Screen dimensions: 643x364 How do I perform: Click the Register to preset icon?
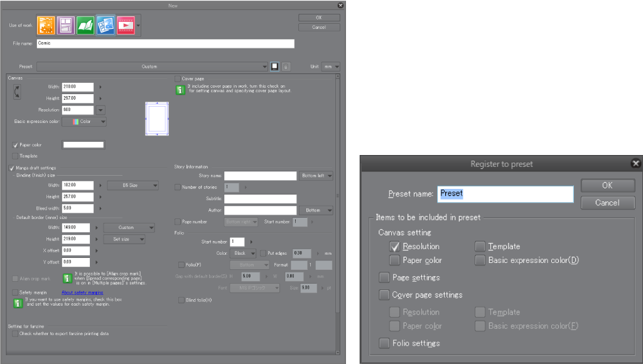coord(274,67)
